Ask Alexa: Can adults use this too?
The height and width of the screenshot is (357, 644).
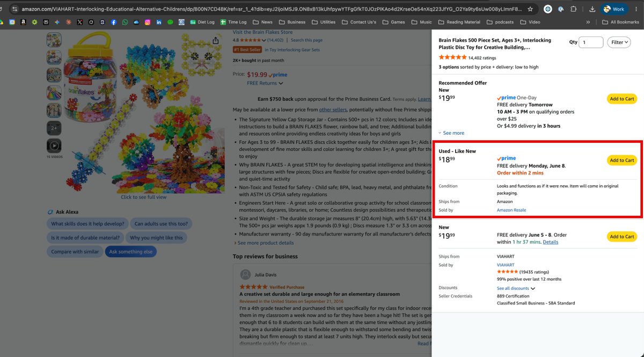pos(161,224)
